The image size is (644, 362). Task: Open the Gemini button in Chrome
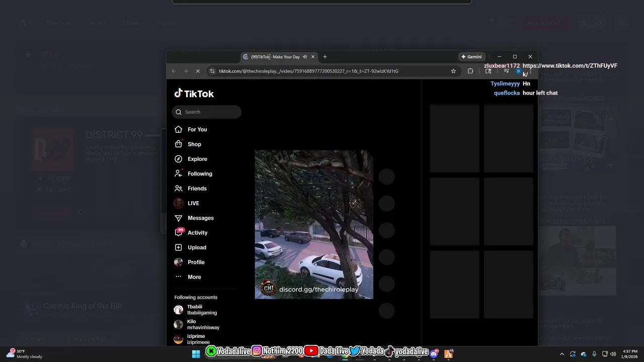(x=471, y=57)
